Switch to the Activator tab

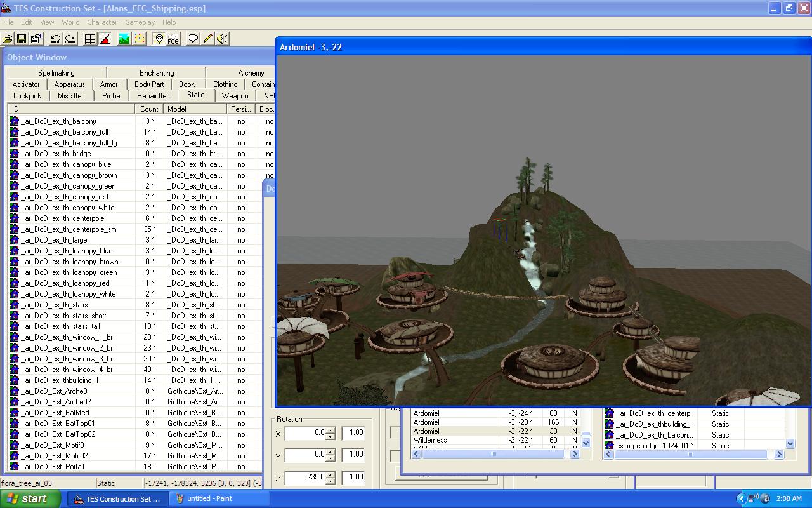[x=26, y=84]
